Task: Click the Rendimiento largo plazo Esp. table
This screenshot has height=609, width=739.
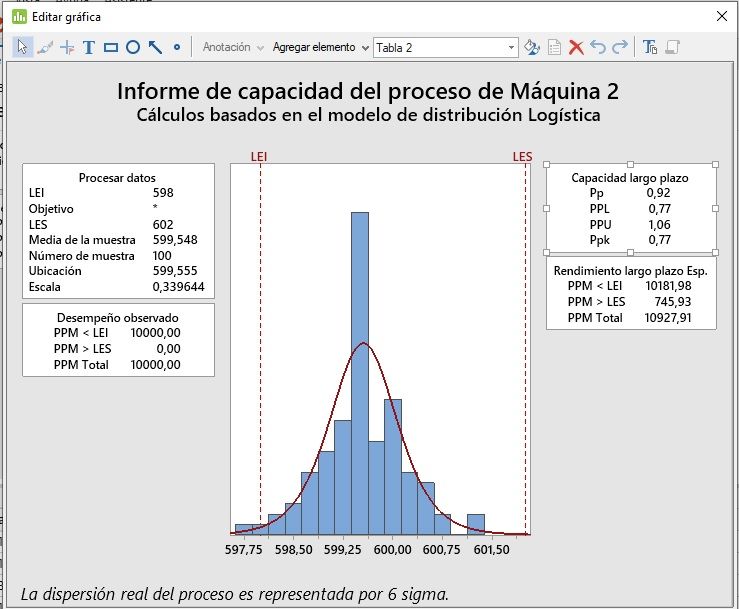Action: click(630, 294)
